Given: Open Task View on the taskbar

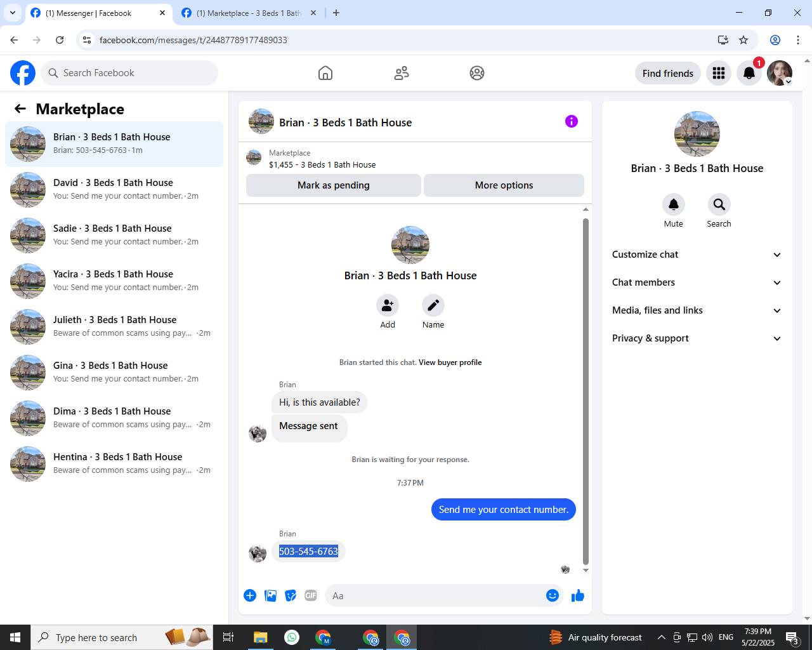Looking at the screenshot, I should click(x=228, y=637).
